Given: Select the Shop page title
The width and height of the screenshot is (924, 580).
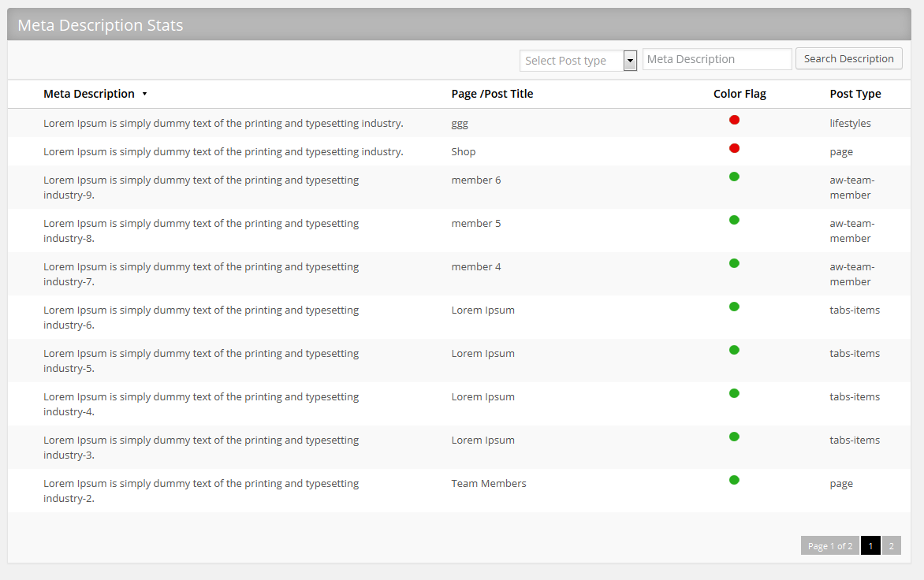Looking at the screenshot, I should tap(463, 152).
